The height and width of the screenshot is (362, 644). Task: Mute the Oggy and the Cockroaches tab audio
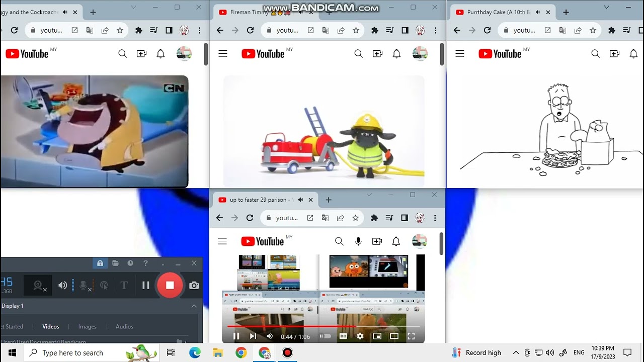(x=65, y=12)
